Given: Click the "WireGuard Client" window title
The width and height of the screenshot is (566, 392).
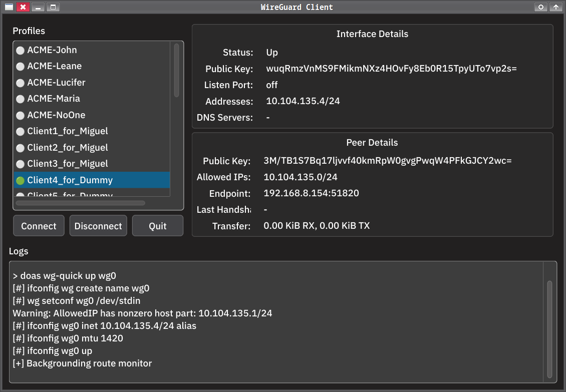Looking at the screenshot, I should [297, 7].
